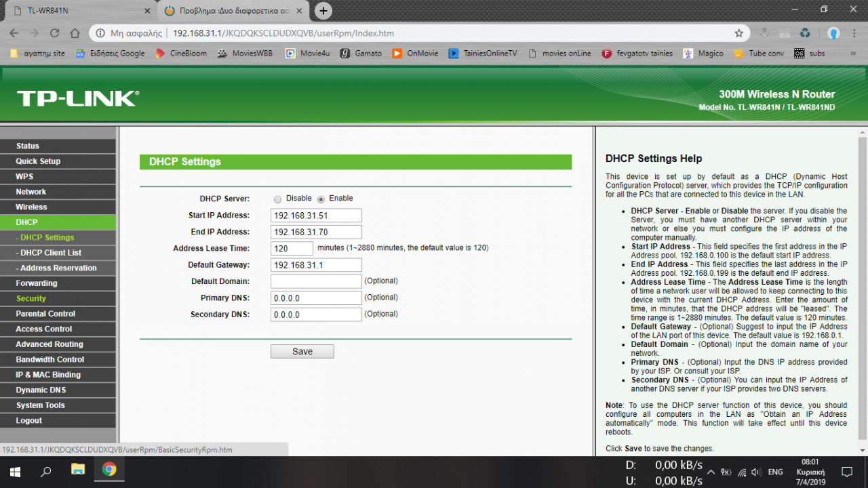Open the CineBloom bookmark
This screenshot has width=868, height=488.
[x=181, y=53]
